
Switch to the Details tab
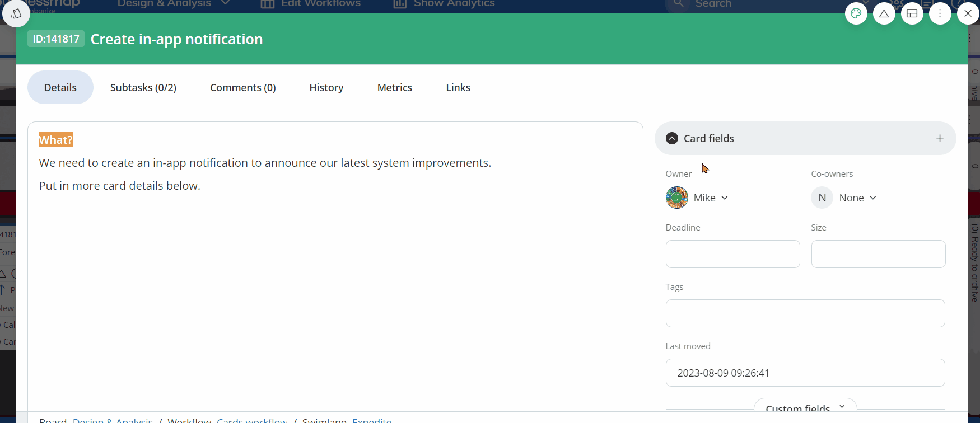(x=60, y=87)
